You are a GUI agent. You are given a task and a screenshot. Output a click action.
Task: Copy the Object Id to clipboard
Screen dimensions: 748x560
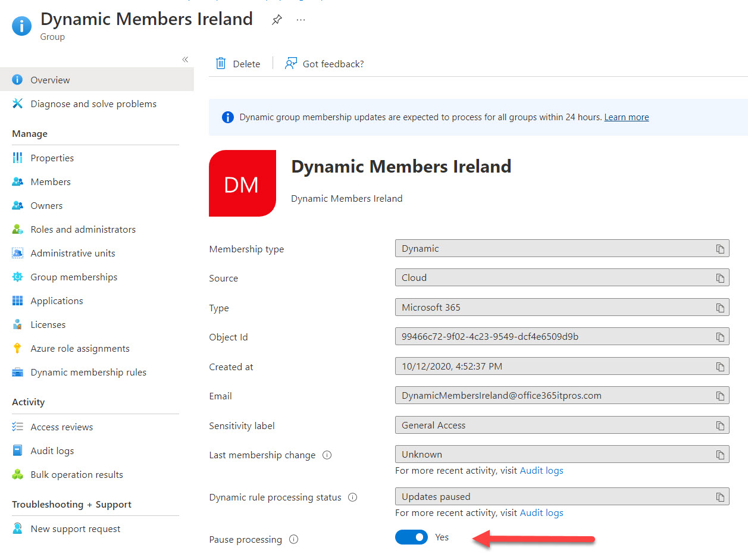720,337
